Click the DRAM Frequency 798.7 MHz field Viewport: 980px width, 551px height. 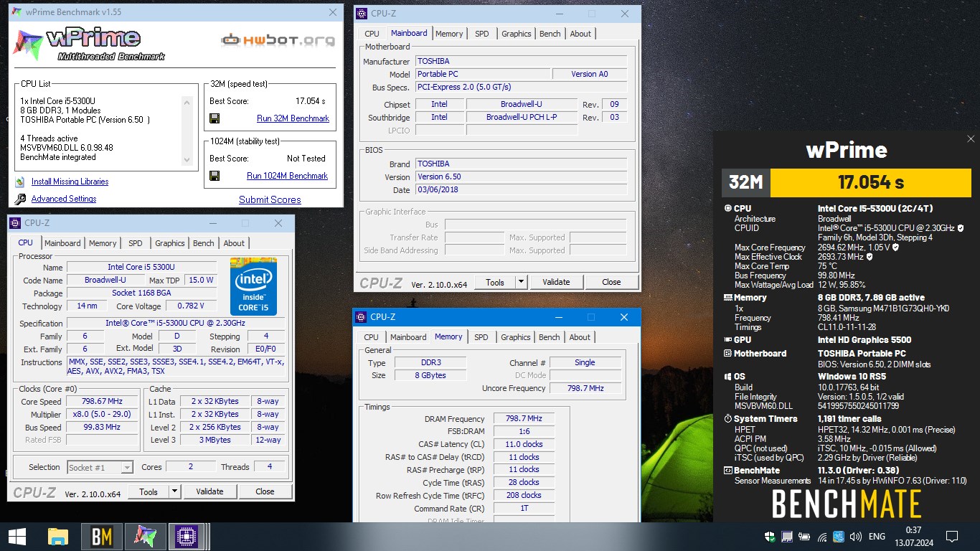pos(524,418)
